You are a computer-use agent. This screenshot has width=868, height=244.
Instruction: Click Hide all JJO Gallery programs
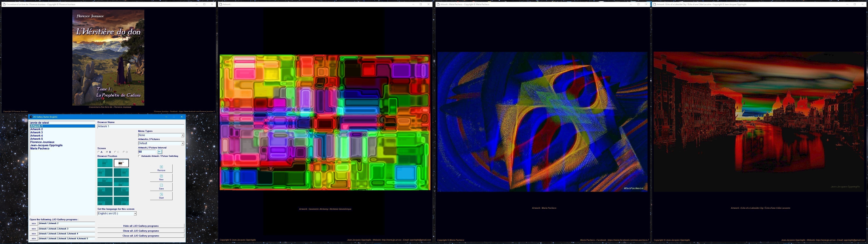point(141,226)
